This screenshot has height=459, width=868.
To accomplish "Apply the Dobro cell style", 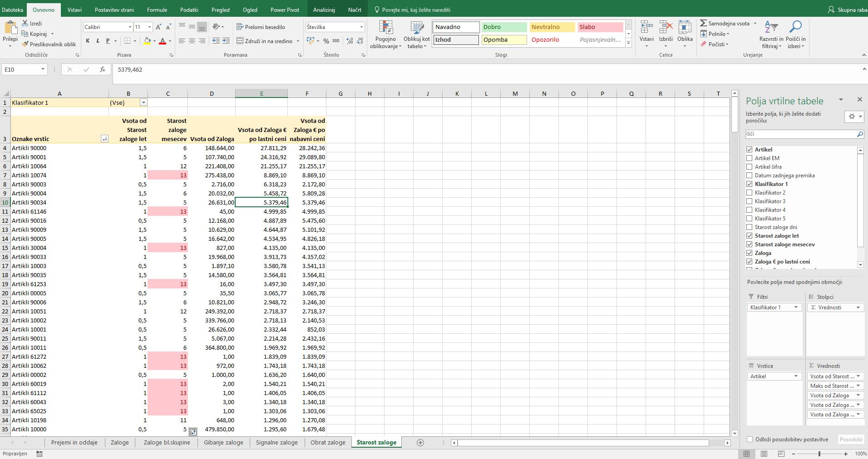I will click(503, 27).
